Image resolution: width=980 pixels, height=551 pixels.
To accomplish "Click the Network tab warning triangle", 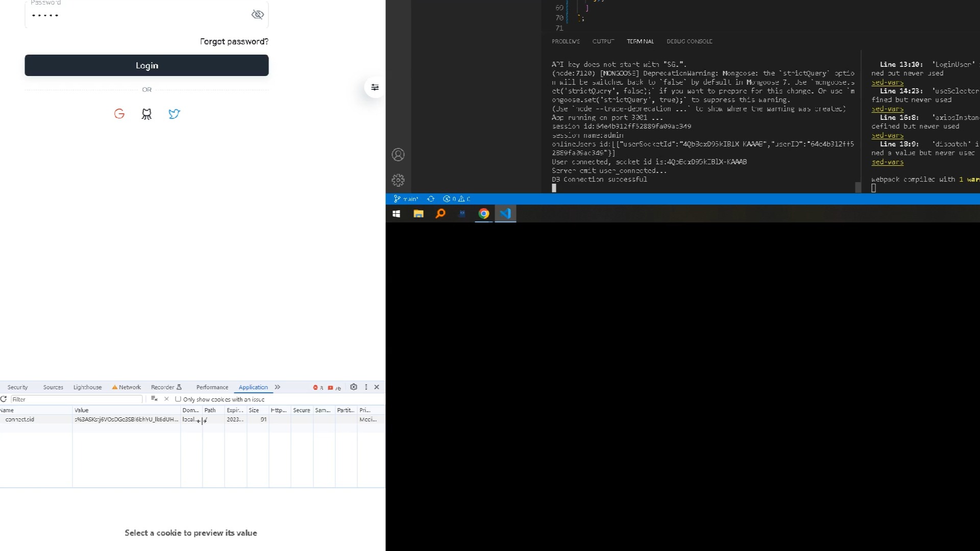I will point(115,387).
